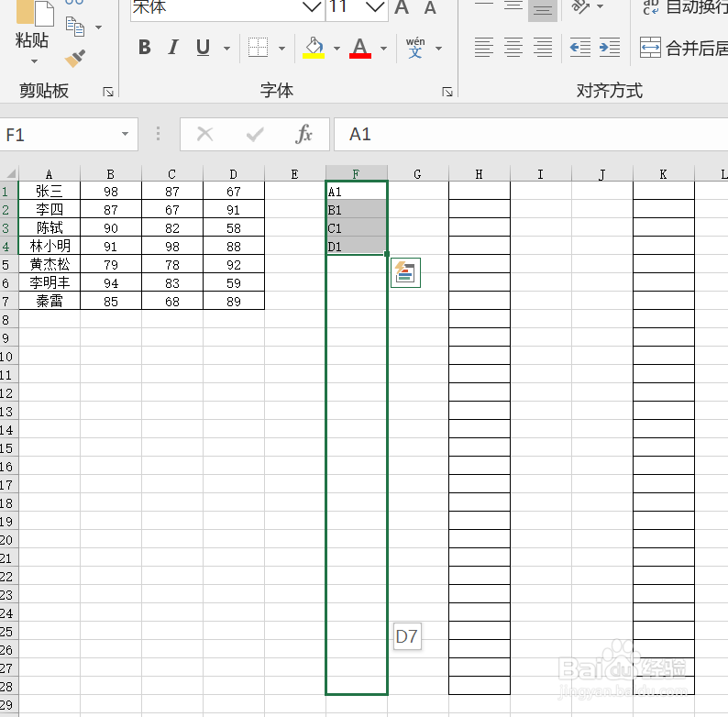This screenshot has height=717, width=728.
Task: Click the Auto Fill Options icon
Action: [x=405, y=273]
